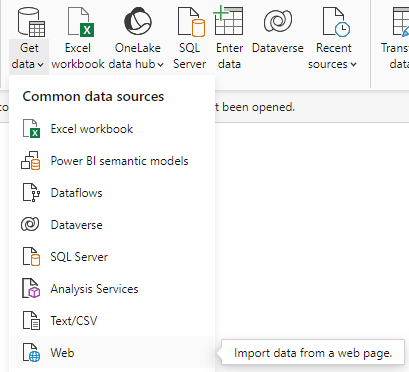Click the Dataflows icon in the menu
Image resolution: width=409 pixels, height=372 pixels.
pos(31,193)
